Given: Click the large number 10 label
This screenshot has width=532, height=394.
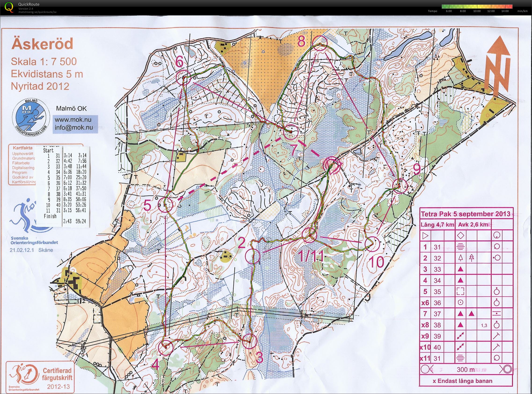Looking at the screenshot, I should [x=376, y=262].
